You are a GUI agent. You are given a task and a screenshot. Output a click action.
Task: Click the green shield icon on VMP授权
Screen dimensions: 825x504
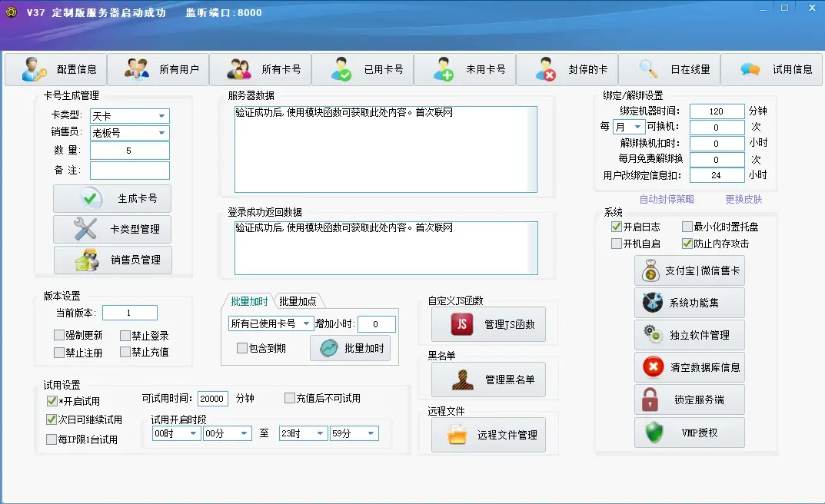[x=654, y=433]
